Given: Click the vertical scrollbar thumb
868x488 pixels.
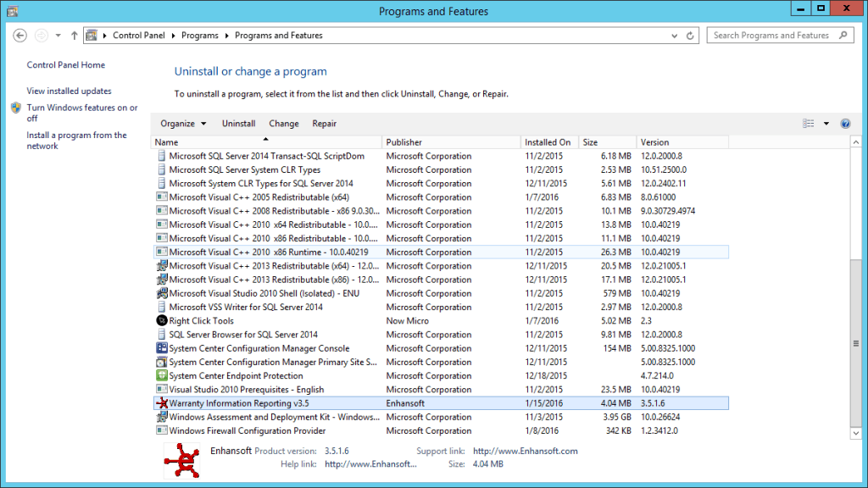Looking at the screenshot, I should click(856, 343).
